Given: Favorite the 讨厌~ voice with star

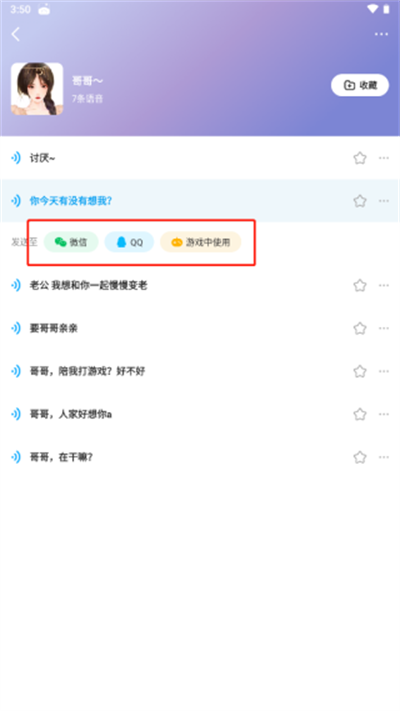Looking at the screenshot, I should click(360, 158).
